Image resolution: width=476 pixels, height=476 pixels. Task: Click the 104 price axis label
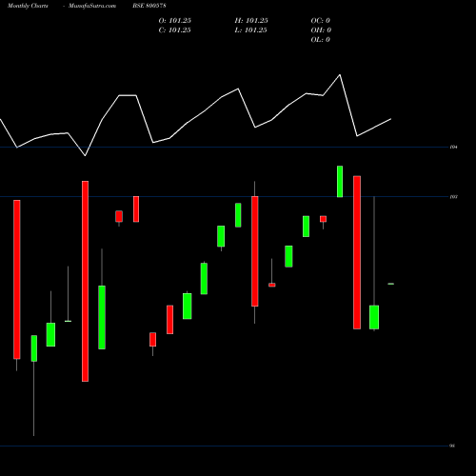tap(454, 147)
